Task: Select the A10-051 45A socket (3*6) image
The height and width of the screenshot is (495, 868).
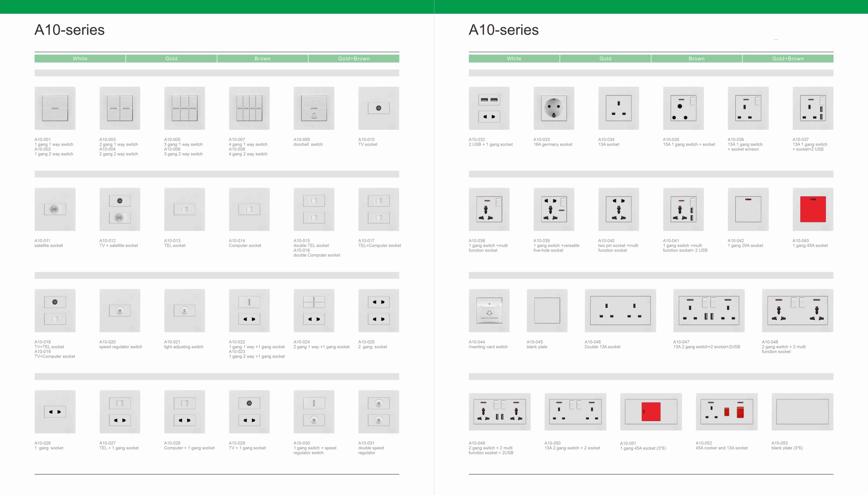Action: 651,412
